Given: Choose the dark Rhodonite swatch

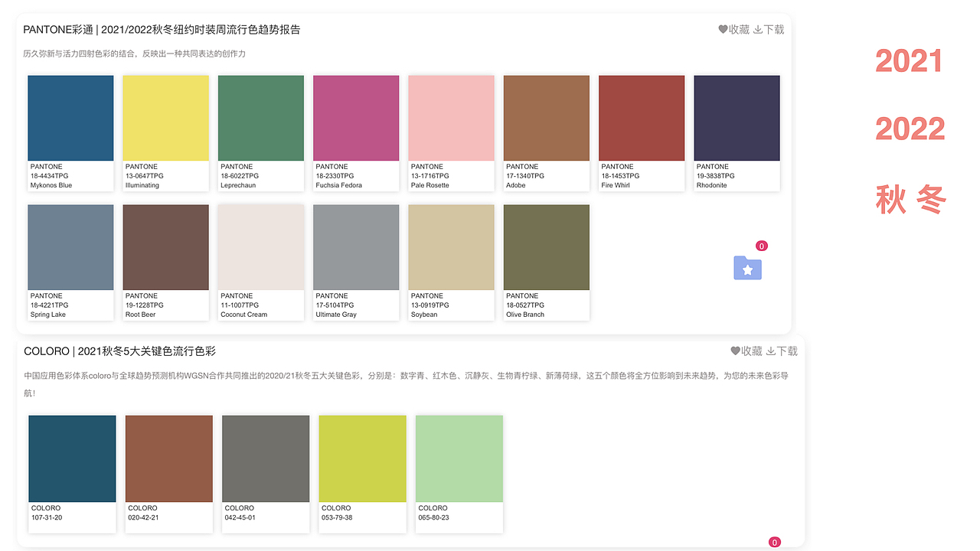Looking at the screenshot, I should [x=737, y=118].
